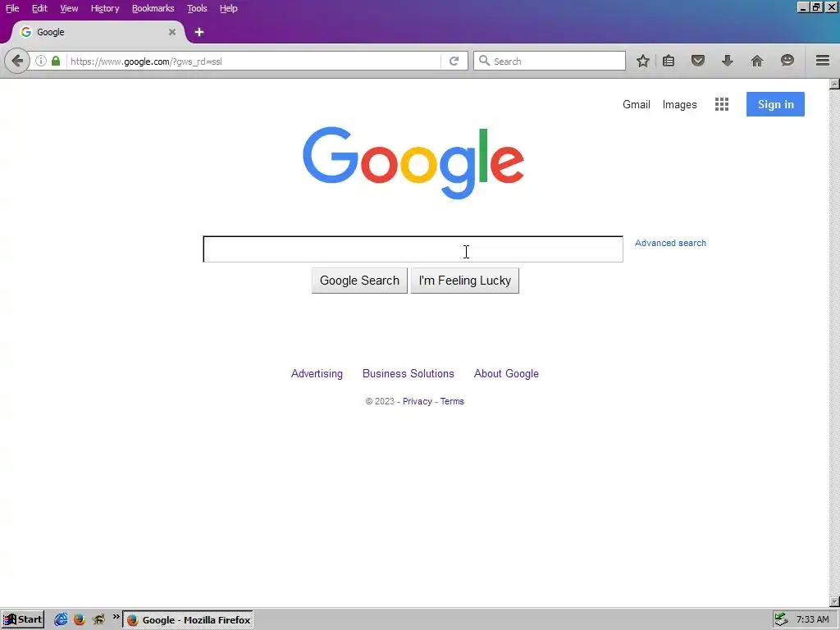Close the Google tab
The width and height of the screenshot is (840, 630).
click(172, 32)
